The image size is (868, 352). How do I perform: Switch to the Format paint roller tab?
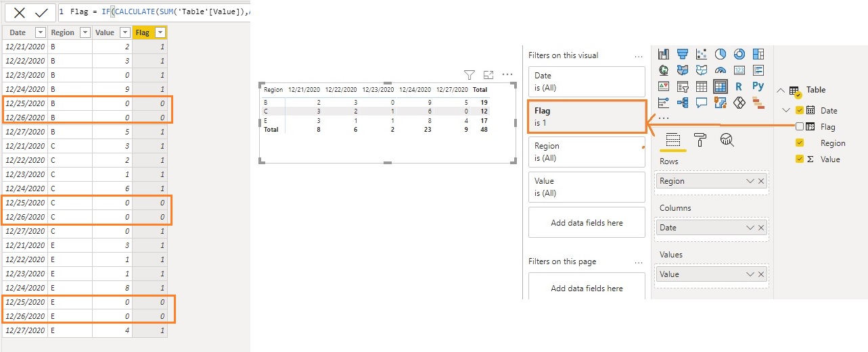pyautogui.click(x=700, y=140)
